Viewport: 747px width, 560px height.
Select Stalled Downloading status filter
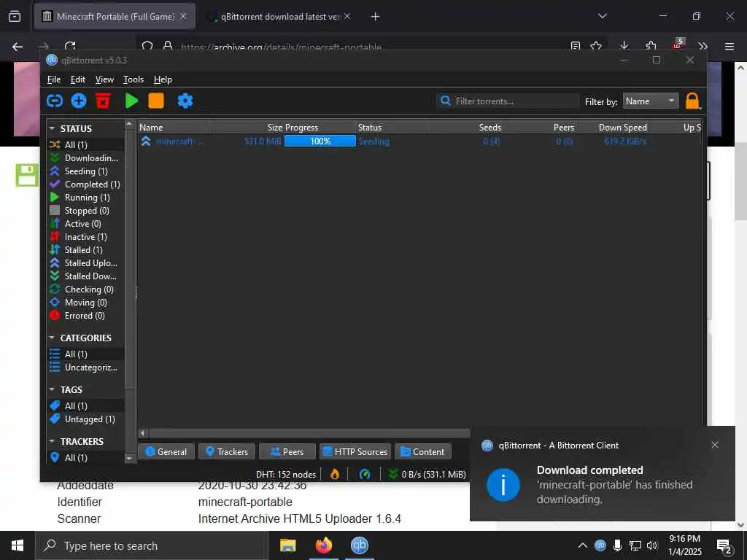pos(86,276)
